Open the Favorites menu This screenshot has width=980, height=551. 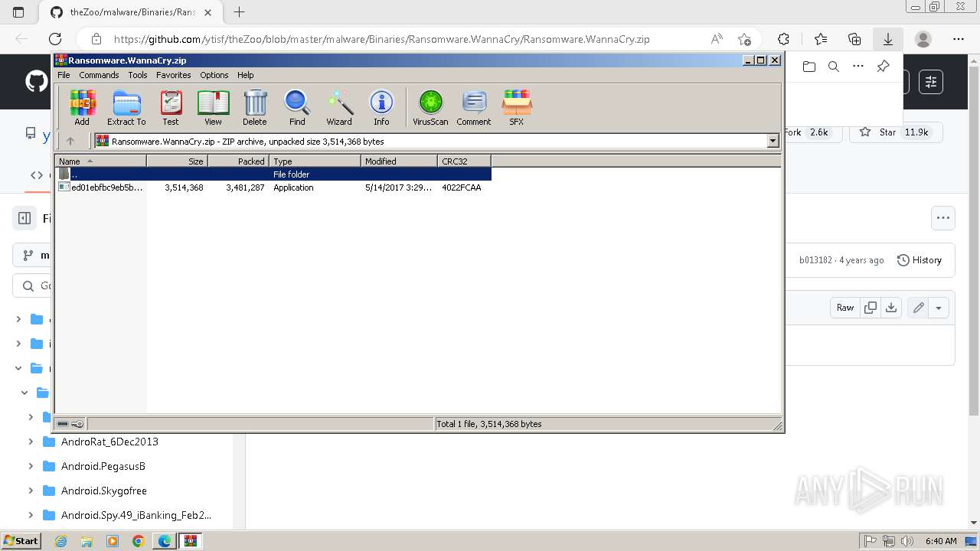click(x=174, y=75)
